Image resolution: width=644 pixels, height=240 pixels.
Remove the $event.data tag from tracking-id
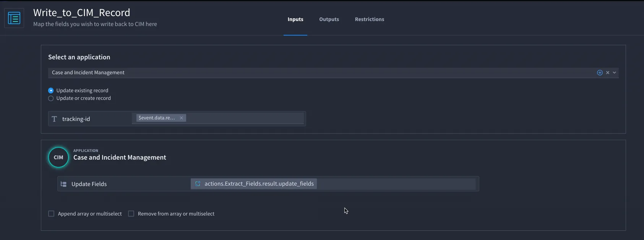pyautogui.click(x=182, y=118)
